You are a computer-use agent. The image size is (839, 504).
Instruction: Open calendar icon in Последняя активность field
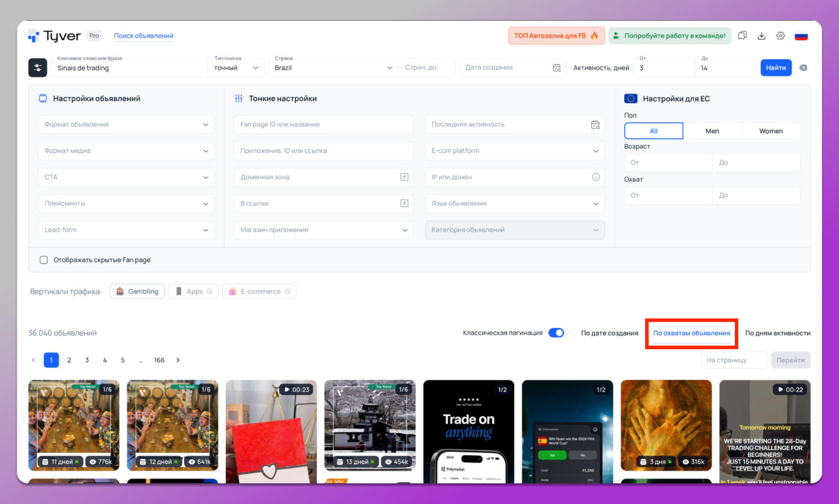595,125
